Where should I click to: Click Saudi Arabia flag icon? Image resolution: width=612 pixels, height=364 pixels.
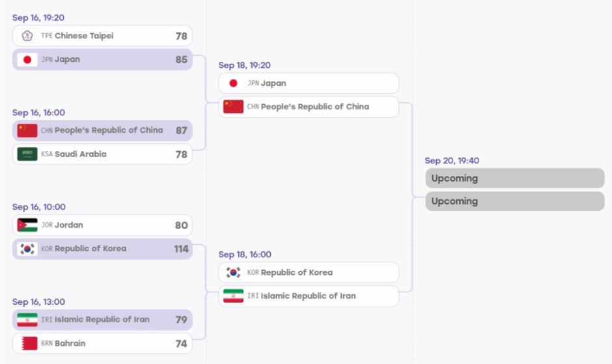27,154
